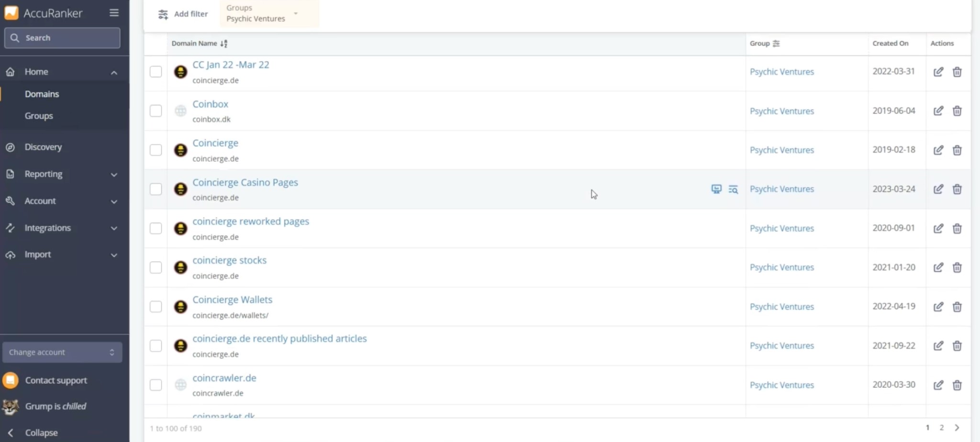Edit the Coincierge domain entry
Screen dimensions: 980x442
pyautogui.click(x=938, y=150)
